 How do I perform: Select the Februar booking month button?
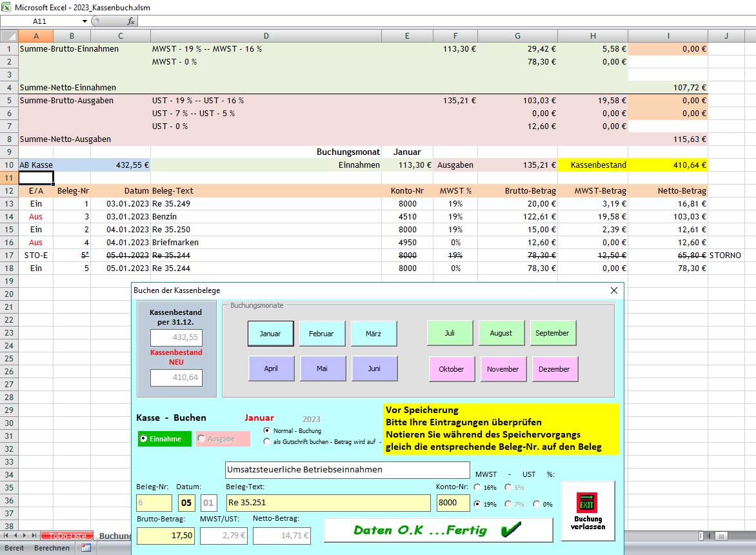coord(322,334)
